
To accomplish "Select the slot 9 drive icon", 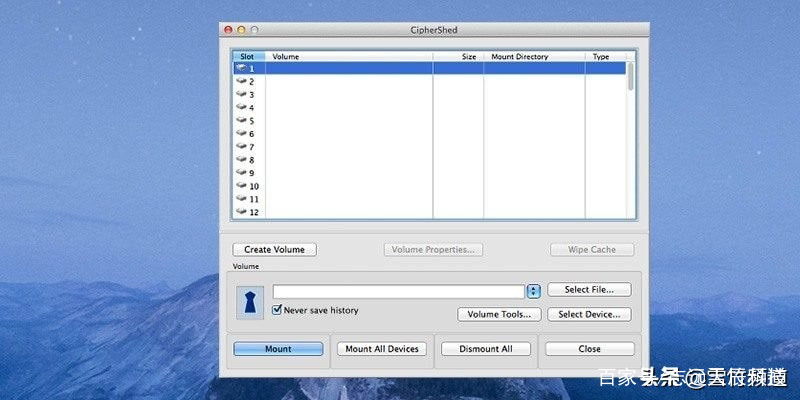I will [241, 172].
